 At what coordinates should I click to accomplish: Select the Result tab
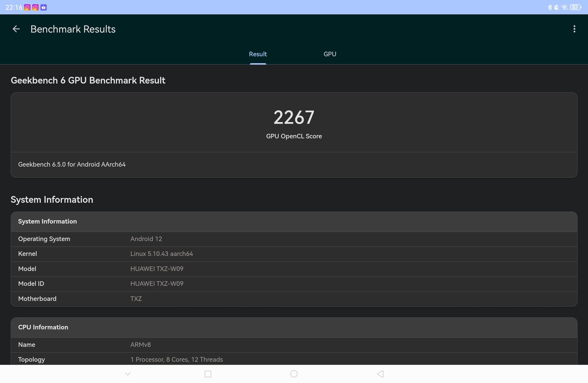pos(258,54)
